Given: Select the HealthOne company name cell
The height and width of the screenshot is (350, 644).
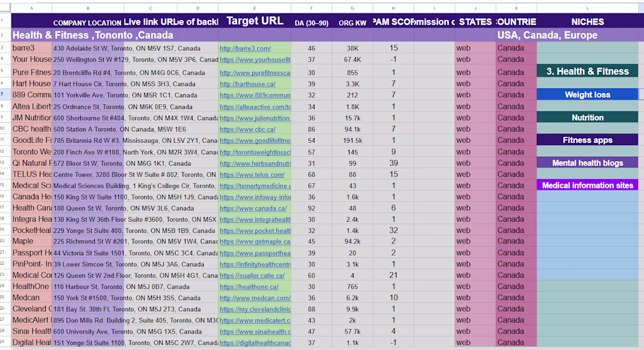Looking at the screenshot, I should 32,286.
